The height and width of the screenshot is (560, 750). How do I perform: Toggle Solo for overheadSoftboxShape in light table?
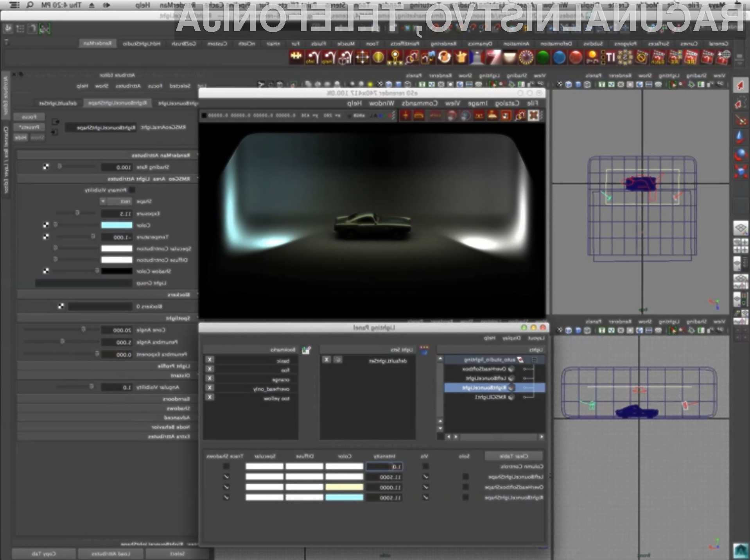click(x=465, y=487)
